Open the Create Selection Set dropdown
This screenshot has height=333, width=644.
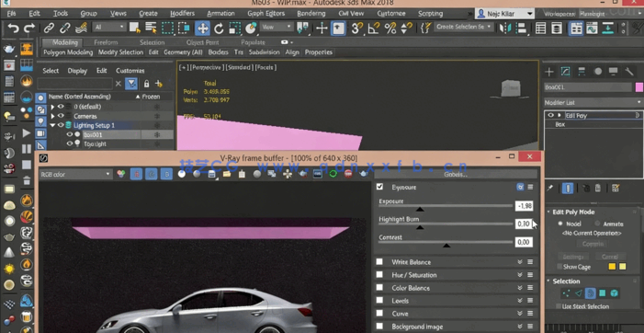click(464, 27)
